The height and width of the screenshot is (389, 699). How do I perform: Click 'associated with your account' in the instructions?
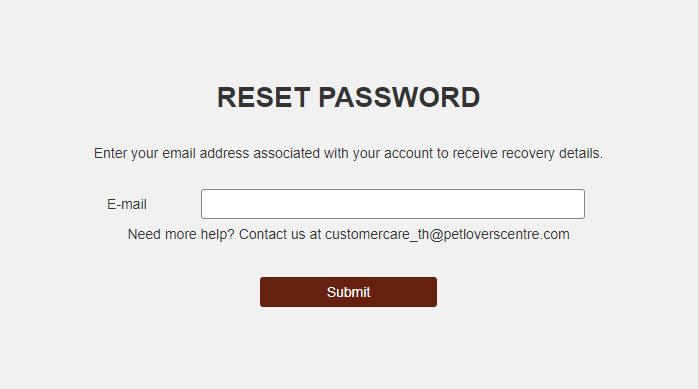coord(343,153)
